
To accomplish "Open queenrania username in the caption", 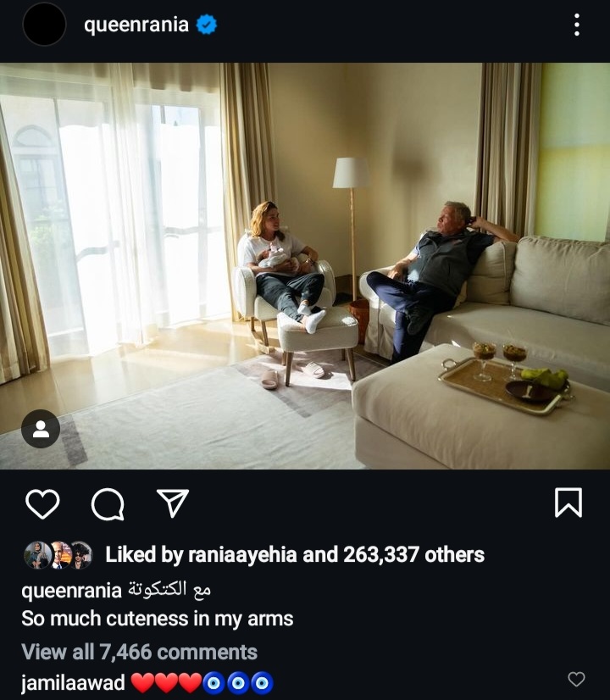I will click(71, 591).
